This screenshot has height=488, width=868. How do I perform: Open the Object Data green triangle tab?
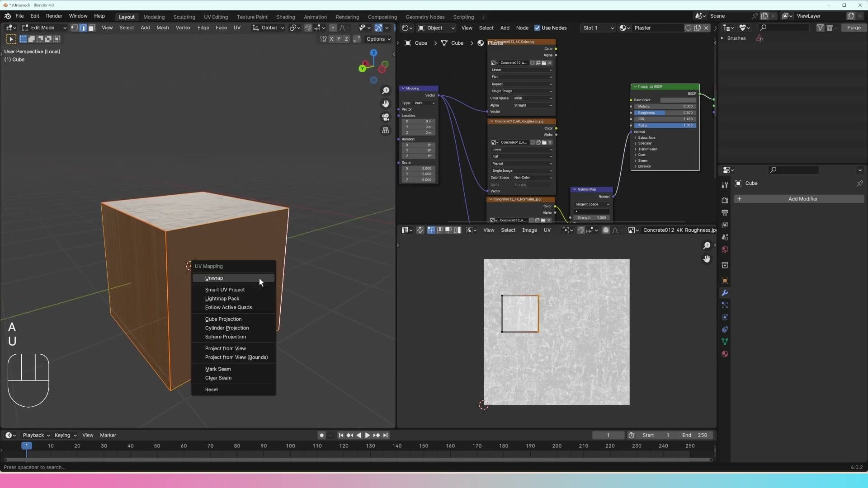725,342
